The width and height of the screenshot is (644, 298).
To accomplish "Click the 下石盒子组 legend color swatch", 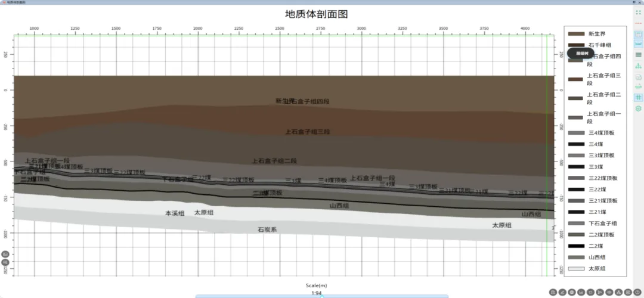I will coord(576,223).
